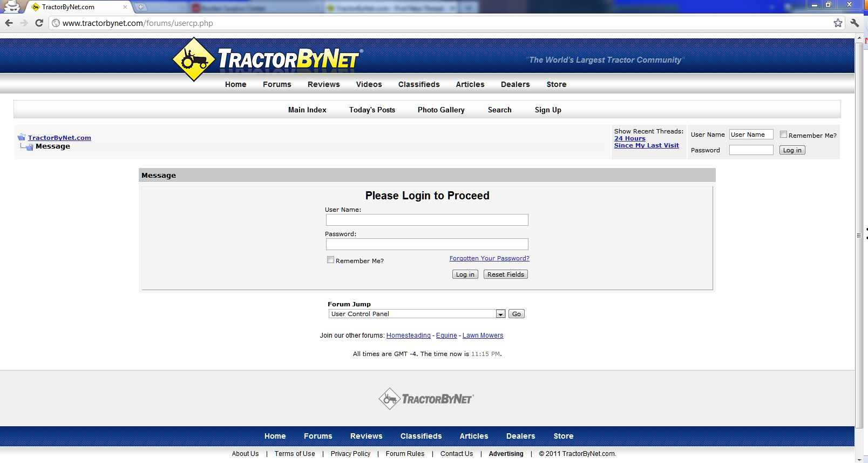Click the browser reload icon
The width and height of the screenshot is (868, 463).
39,23
